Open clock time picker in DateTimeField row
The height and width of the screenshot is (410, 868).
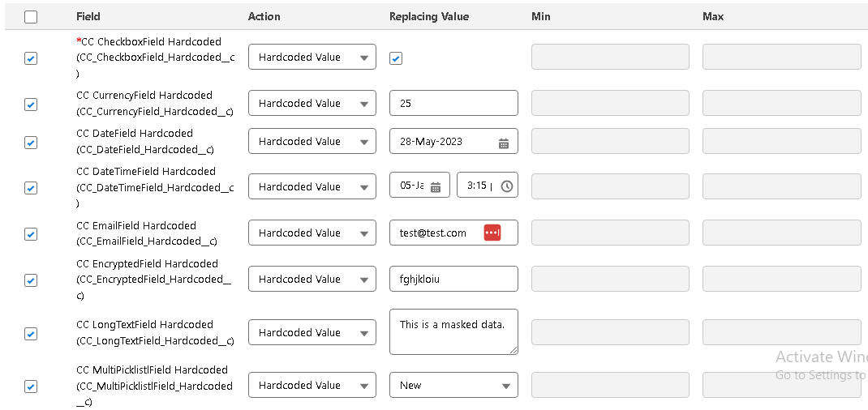507,186
